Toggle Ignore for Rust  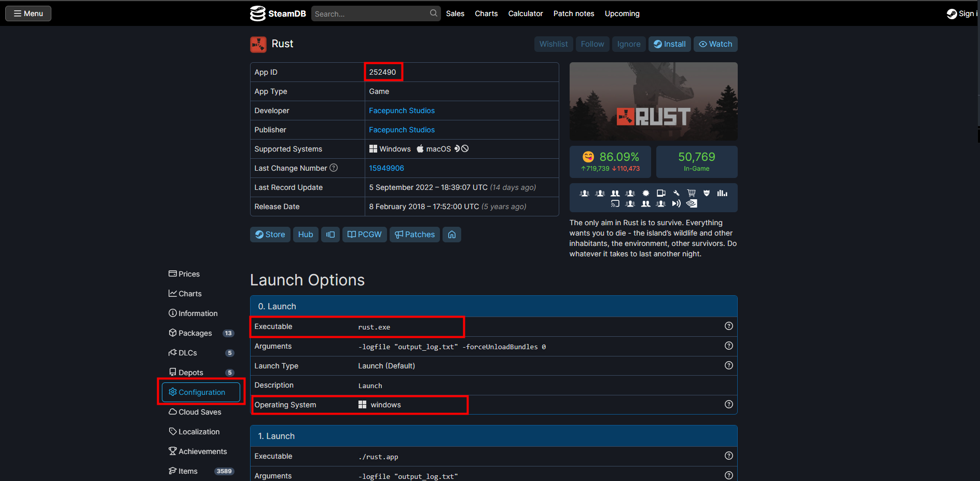coord(629,44)
